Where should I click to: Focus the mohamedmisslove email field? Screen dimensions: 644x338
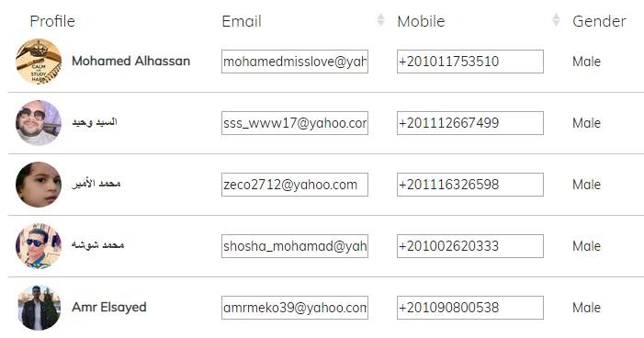click(295, 62)
